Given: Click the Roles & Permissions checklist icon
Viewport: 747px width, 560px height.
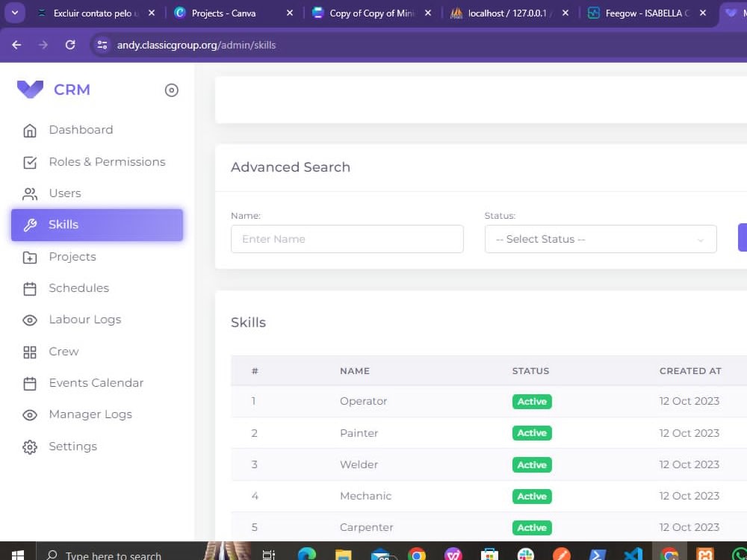Looking at the screenshot, I should pyautogui.click(x=30, y=162).
